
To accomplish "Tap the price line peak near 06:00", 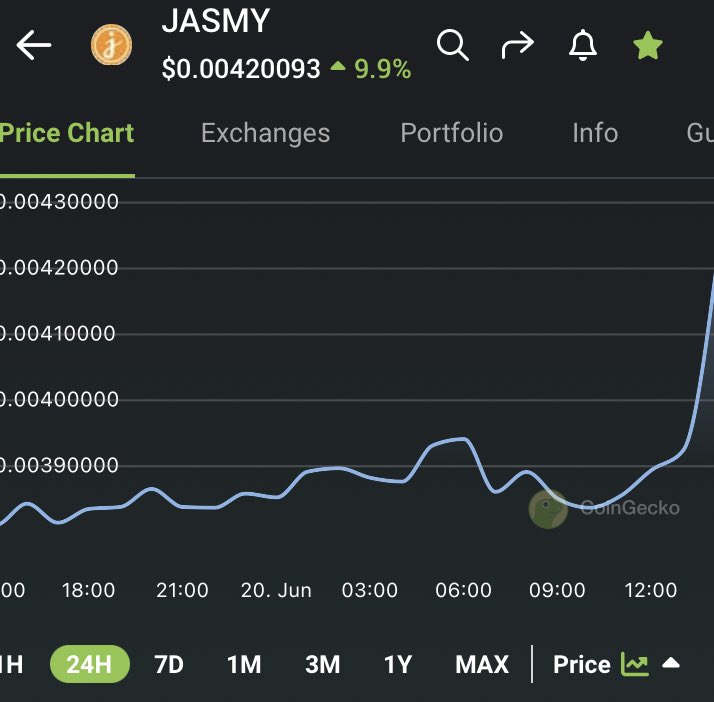I will tap(464, 439).
